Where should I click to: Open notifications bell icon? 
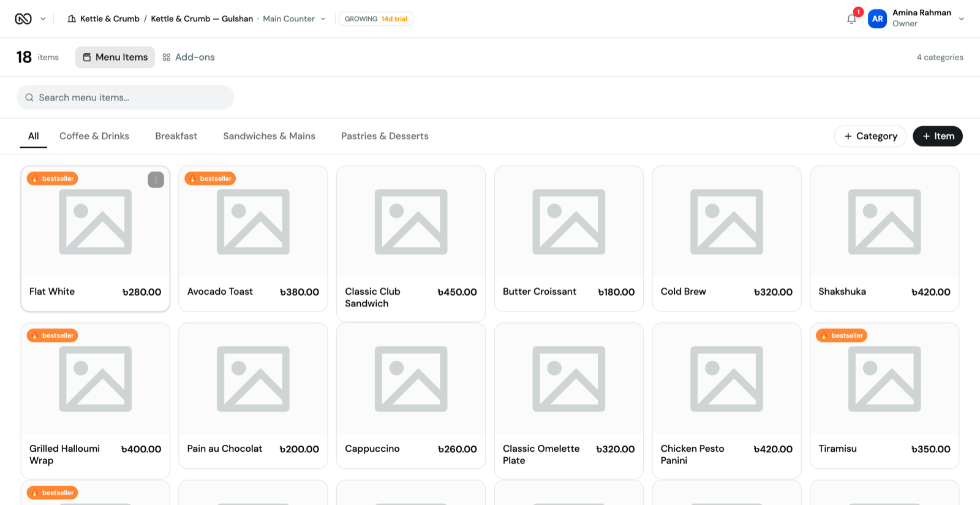pos(851,19)
